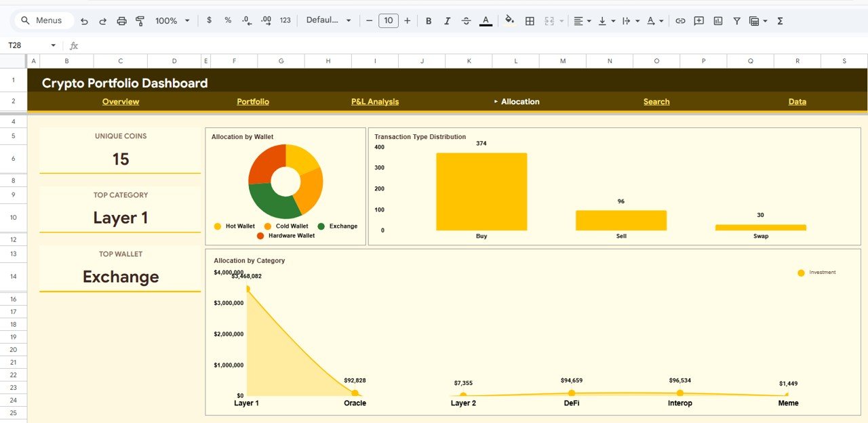
Task: Toggle italic formatting
Action: 448,20
